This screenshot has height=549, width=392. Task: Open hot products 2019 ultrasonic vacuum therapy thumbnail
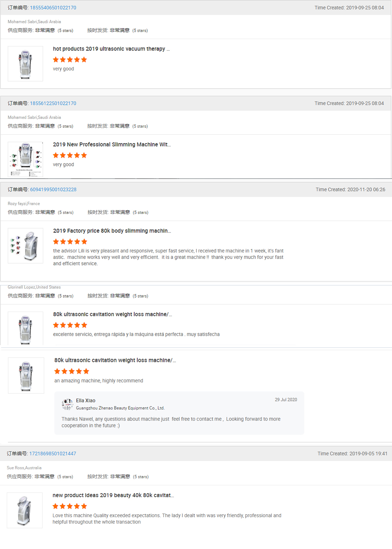25,64
